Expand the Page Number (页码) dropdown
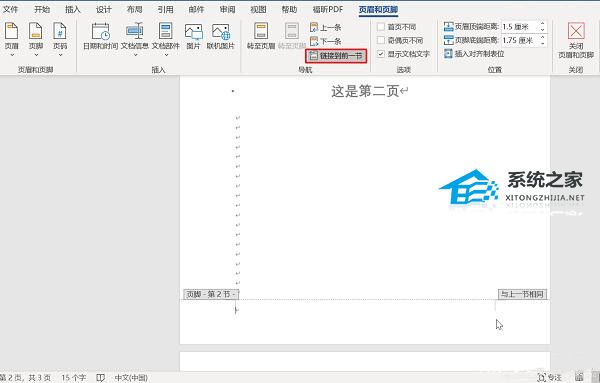Screen dimensions: 600x383 (x=60, y=39)
